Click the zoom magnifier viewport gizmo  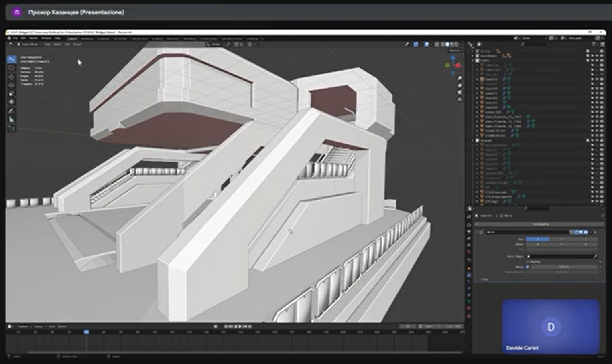460,78
